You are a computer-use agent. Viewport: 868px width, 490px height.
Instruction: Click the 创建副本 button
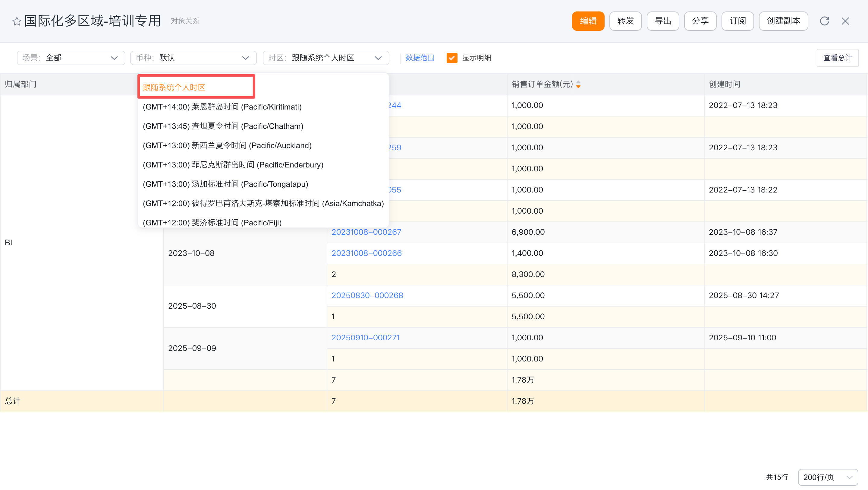(783, 21)
